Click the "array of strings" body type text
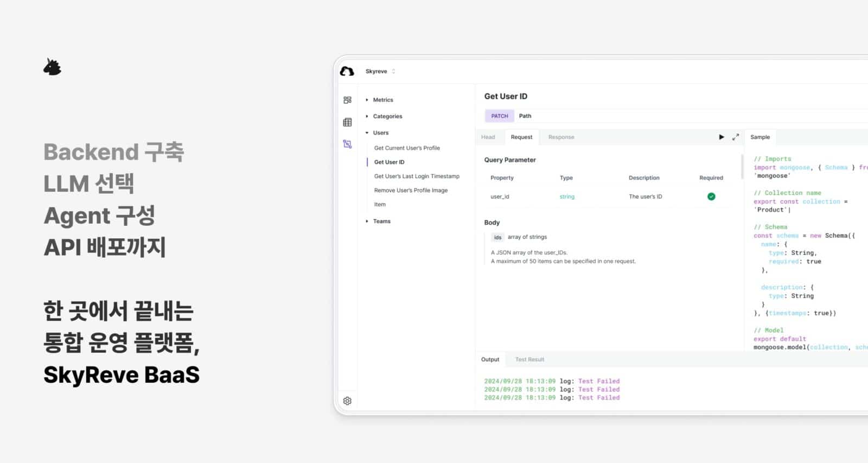The width and height of the screenshot is (868, 463). pyautogui.click(x=527, y=237)
